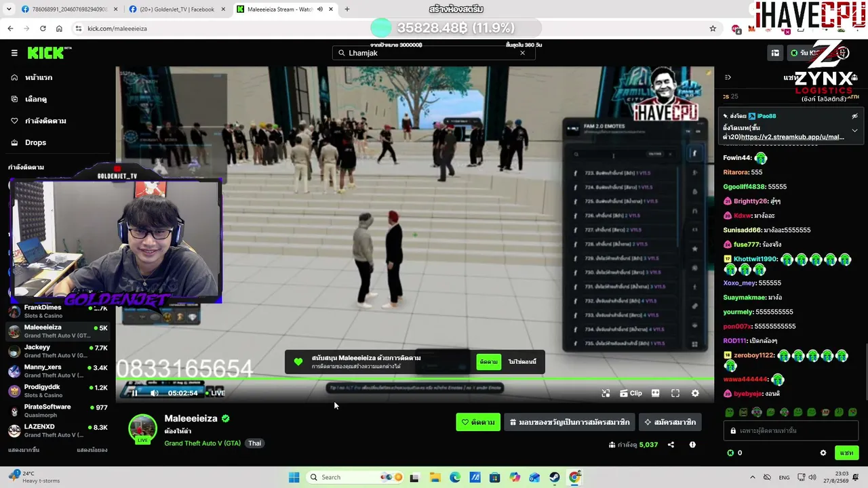Show hidden system tray icons
The image size is (868, 488).
click(x=752, y=477)
